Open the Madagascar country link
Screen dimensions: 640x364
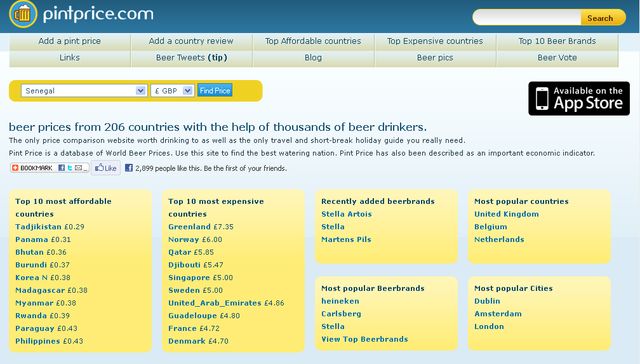click(40, 290)
